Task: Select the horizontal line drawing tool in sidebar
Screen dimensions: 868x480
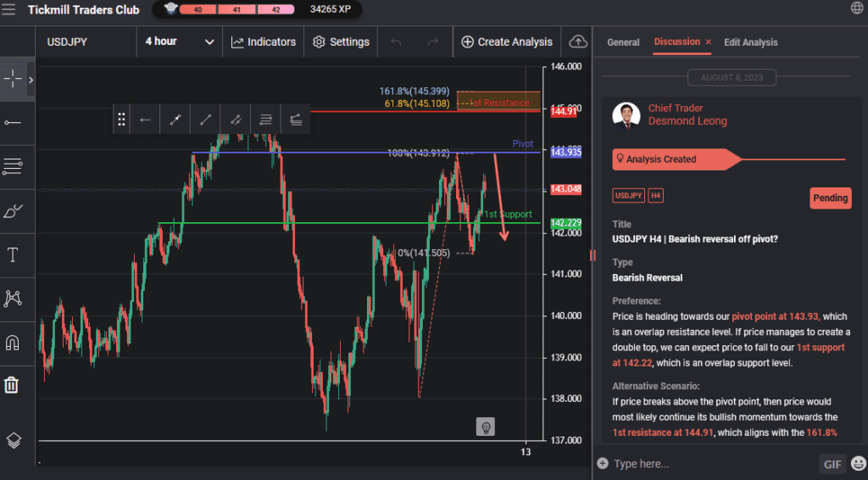Action: 13,122
